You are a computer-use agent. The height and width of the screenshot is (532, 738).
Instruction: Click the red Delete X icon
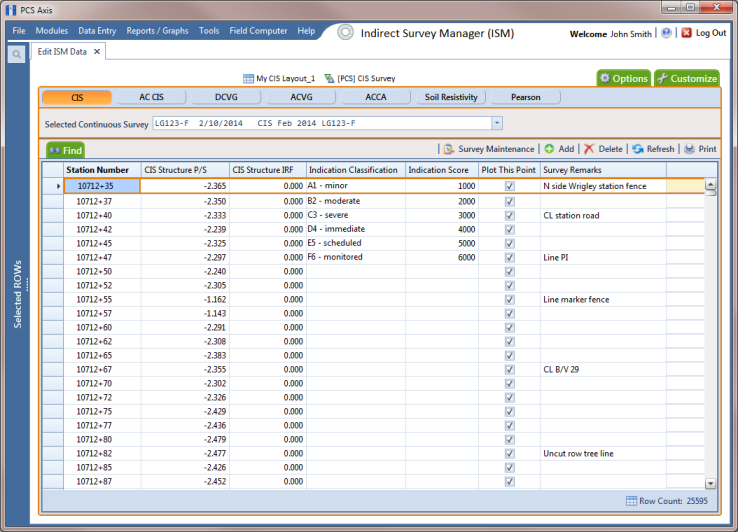tap(589, 149)
